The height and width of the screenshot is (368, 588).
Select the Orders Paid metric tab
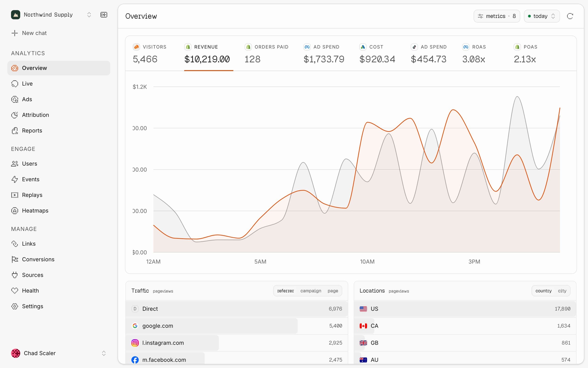pyautogui.click(x=266, y=54)
